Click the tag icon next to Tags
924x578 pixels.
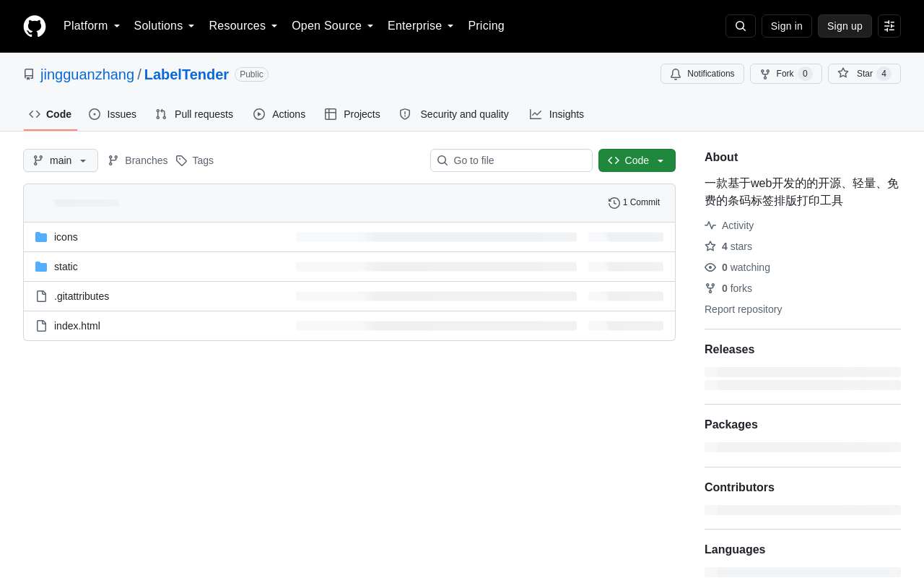point(181,160)
